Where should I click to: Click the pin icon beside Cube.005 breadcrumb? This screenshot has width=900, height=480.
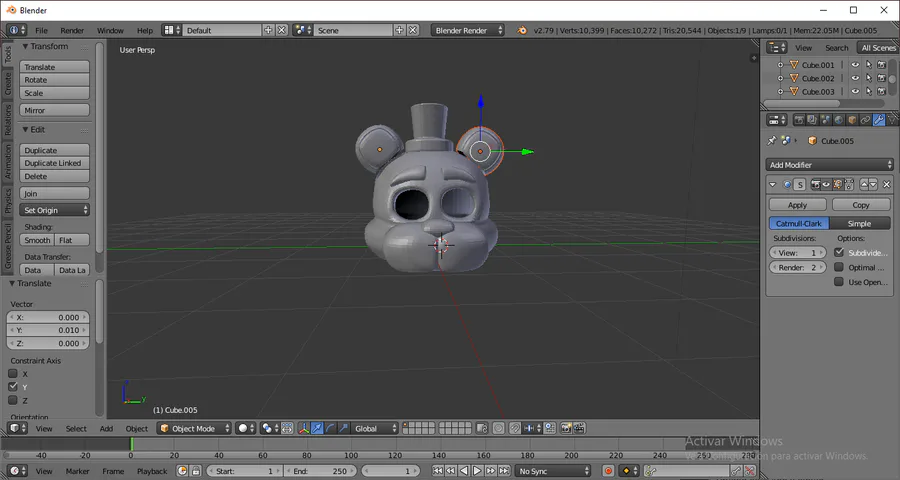(x=771, y=140)
